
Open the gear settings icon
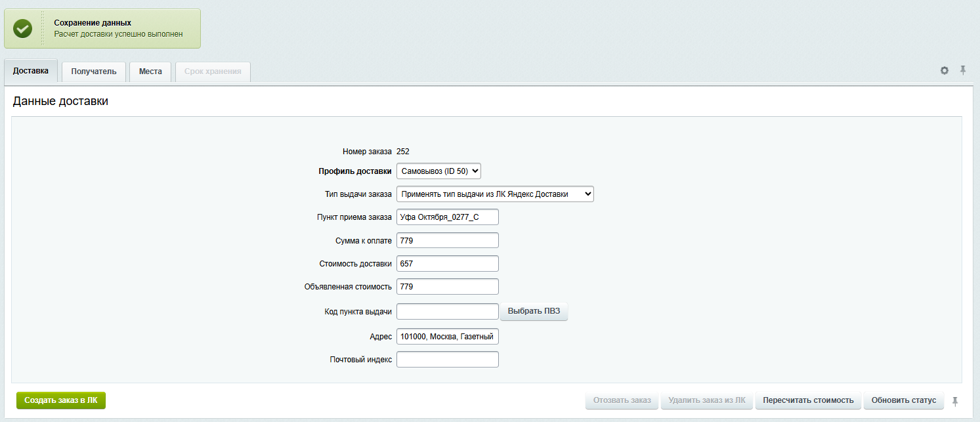click(945, 71)
